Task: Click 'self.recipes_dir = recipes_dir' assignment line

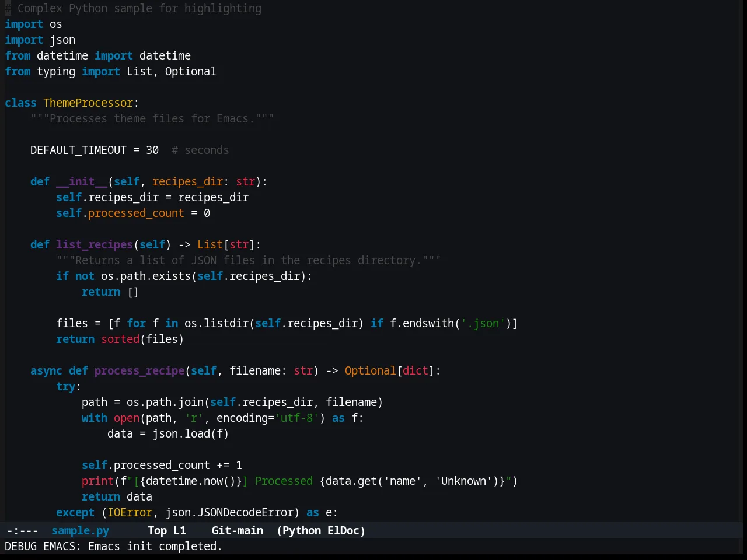Action: [x=152, y=197]
